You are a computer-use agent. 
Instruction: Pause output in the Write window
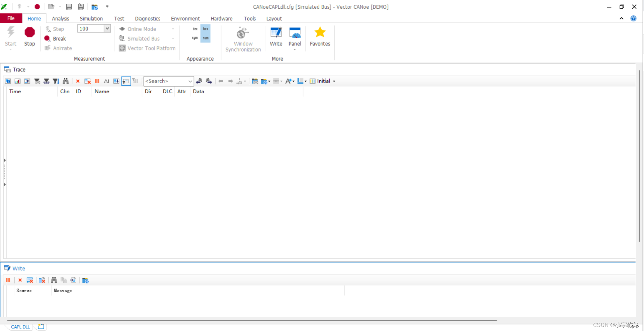pyautogui.click(x=8, y=280)
